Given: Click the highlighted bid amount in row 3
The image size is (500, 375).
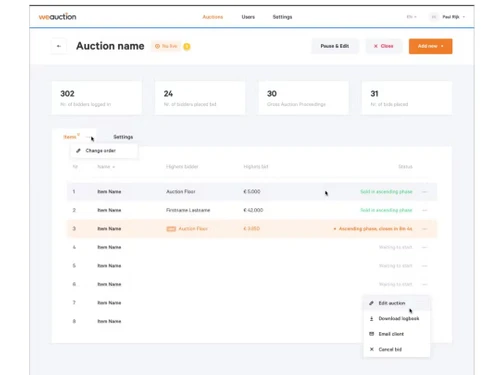Looking at the screenshot, I should coord(251,229).
